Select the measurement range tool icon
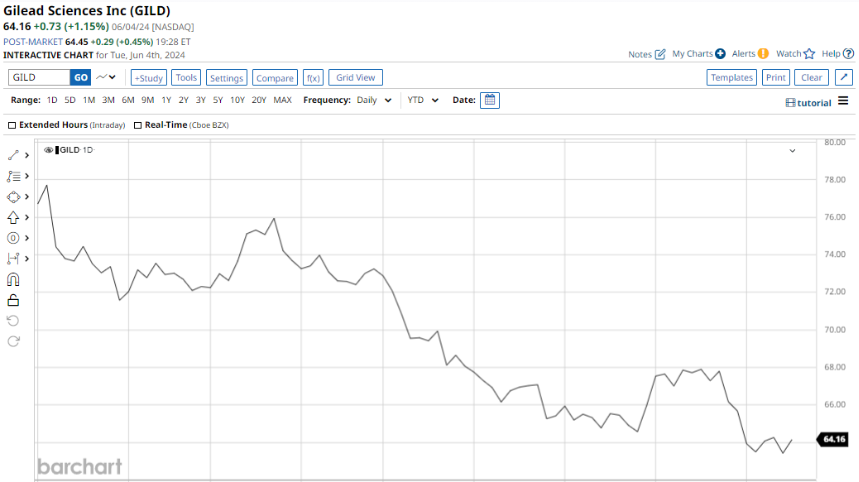 13,259
